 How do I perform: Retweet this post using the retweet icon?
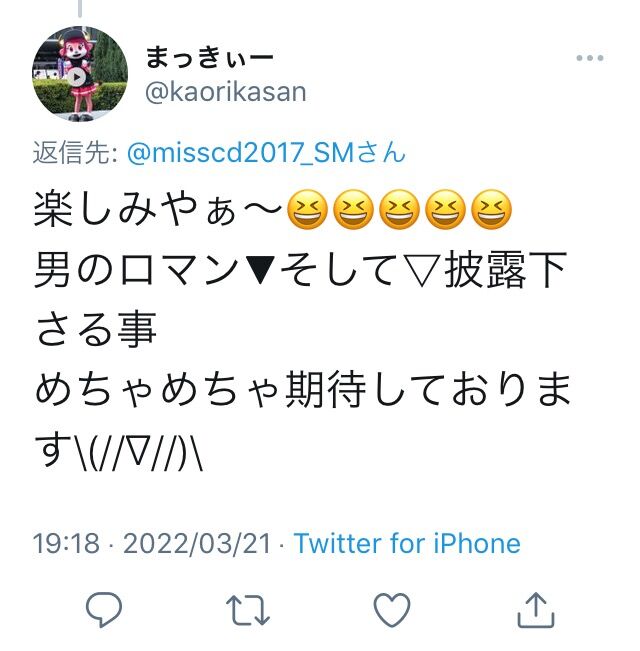248,610
